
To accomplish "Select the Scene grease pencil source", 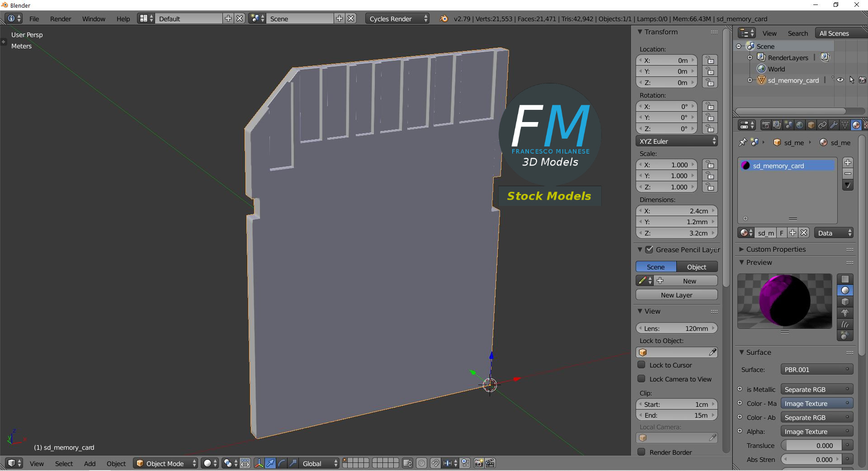I will click(656, 267).
